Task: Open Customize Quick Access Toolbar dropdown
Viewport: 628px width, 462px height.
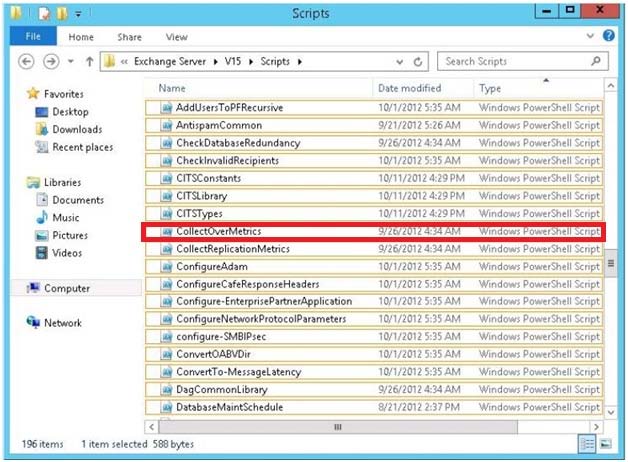Action: [78, 14]
